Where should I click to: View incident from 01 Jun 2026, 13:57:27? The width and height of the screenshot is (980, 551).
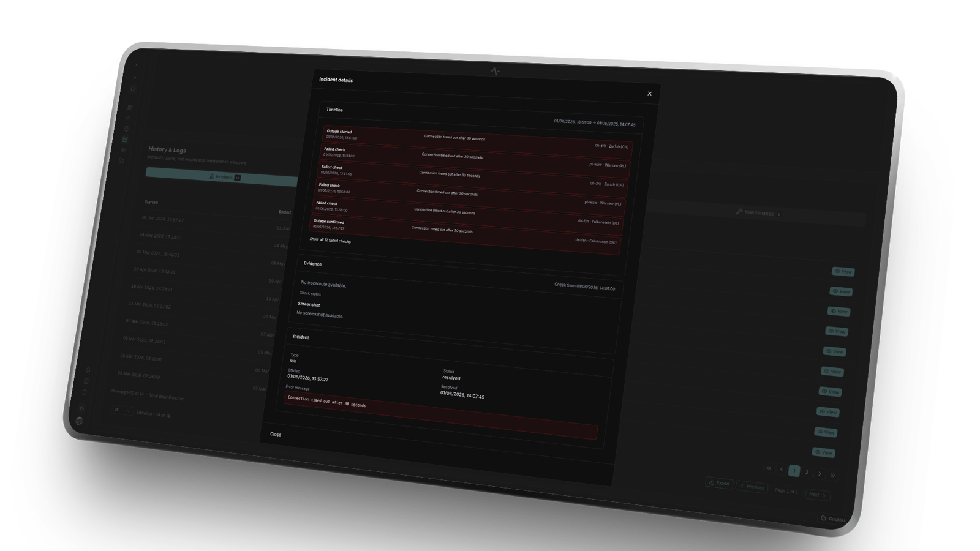point(843,271)
